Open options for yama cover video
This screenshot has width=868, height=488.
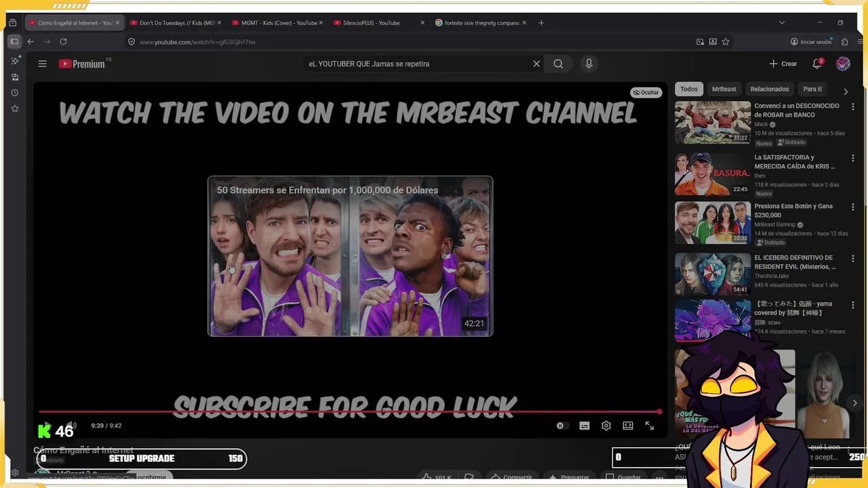pyautogui.click(x=853, y=304)
